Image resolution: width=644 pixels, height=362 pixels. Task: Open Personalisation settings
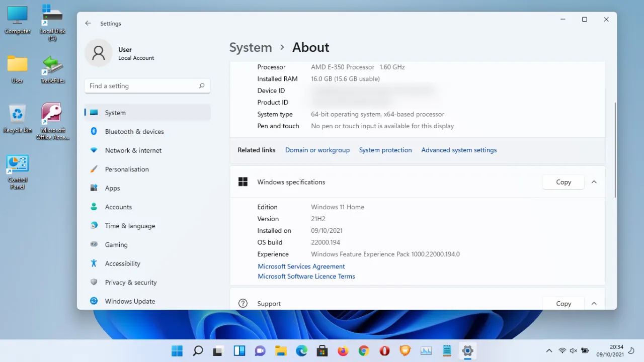[147, 169]
